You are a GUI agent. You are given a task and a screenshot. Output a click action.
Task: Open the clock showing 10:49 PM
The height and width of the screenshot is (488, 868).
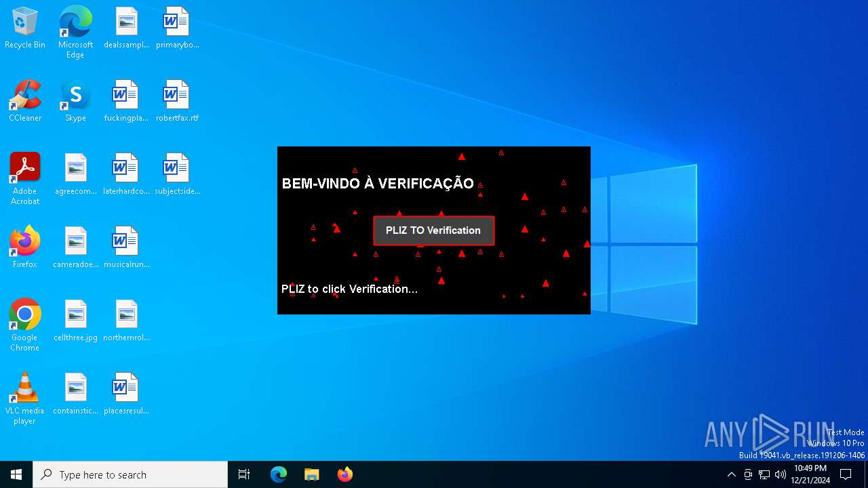point(810,474)
